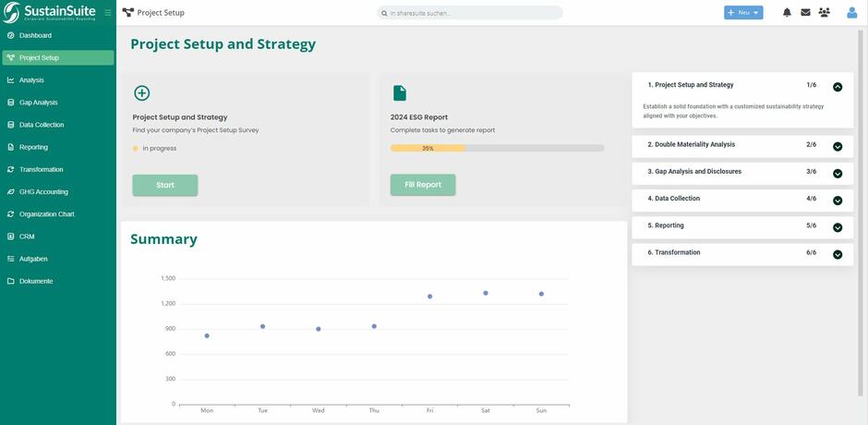Open the Neu dropdown button

pyautogui.click(x=743, y=13)
